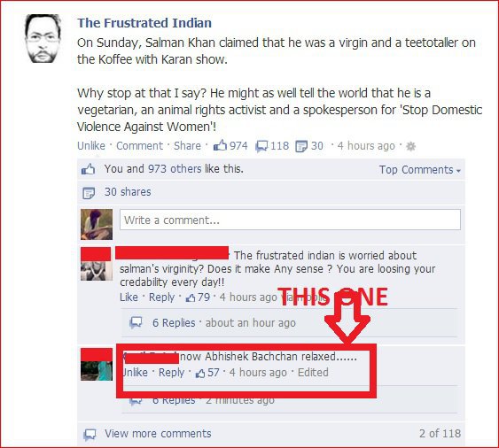The width and height of the screenshot is (499, 448).
Task: Toggle Unlike on the Abhishek Bachchan comment
Action: (x=136, y=373)
